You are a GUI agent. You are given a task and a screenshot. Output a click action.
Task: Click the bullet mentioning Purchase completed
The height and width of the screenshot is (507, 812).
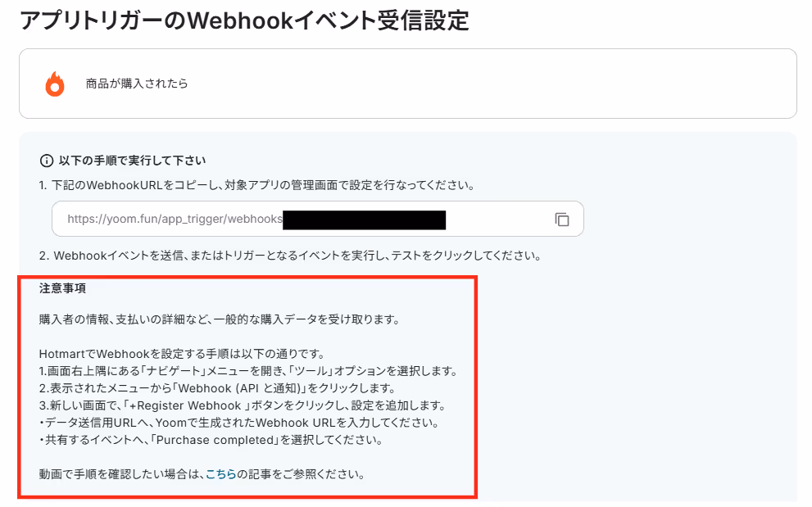(x=211, y=440)
